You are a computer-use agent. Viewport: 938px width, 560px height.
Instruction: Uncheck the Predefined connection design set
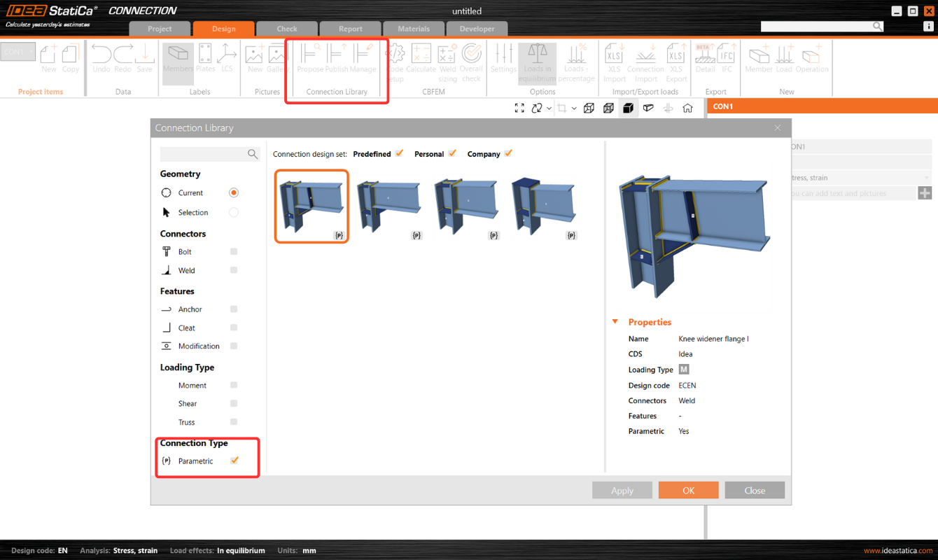(x=398, y=153)
